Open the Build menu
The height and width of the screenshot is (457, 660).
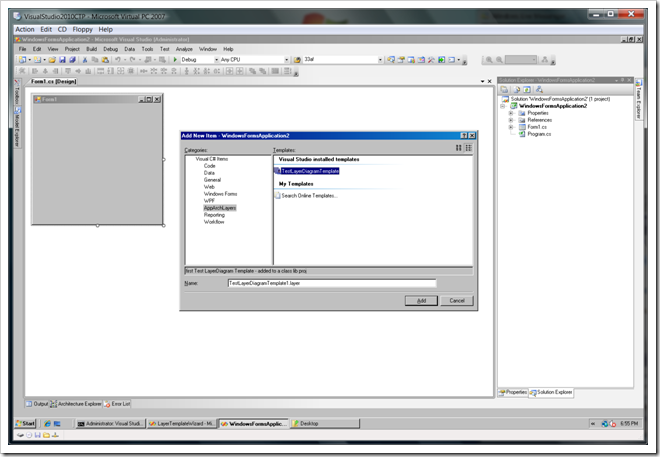[91, 49]
